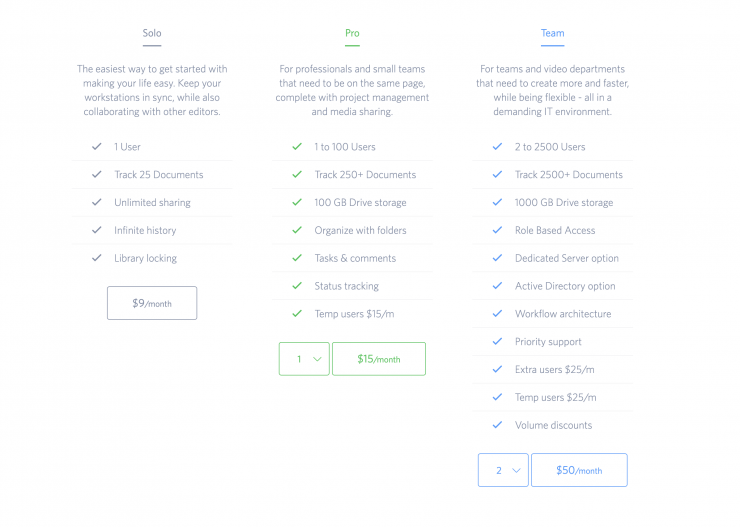
Task: Click the $9/month Solo button
Action: point(152,303)
